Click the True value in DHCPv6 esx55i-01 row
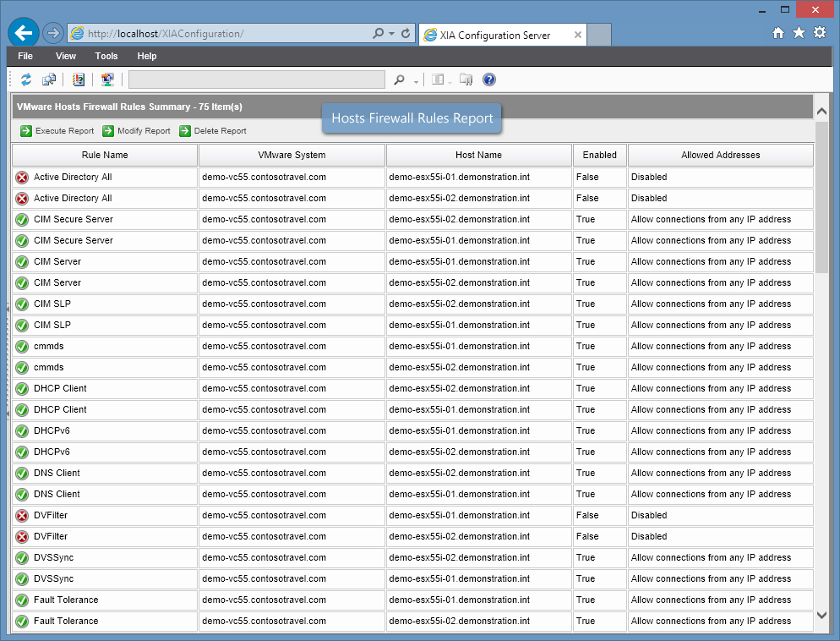 pos(586,430)
